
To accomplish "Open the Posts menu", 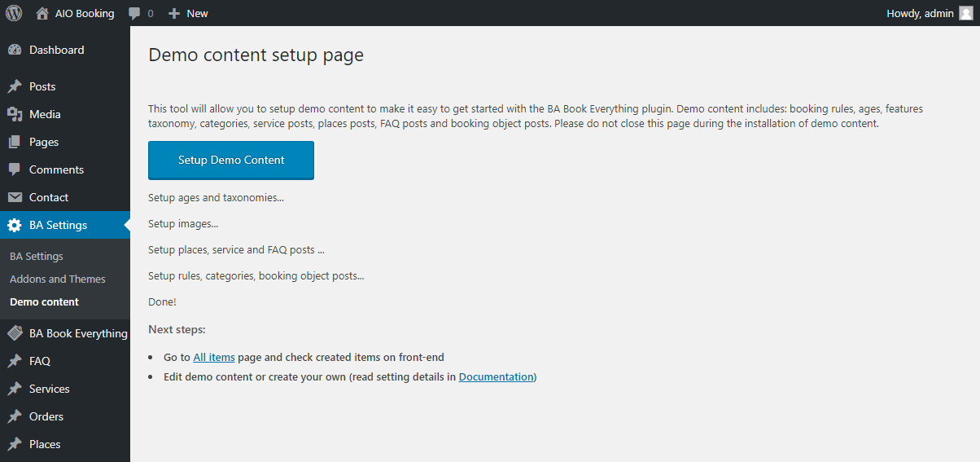I will (x=42, y=86).
